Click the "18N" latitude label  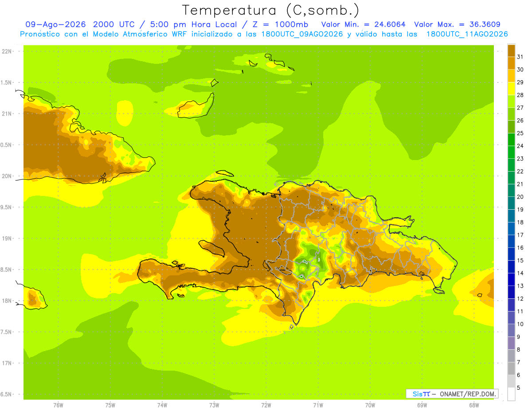(6, 301)
